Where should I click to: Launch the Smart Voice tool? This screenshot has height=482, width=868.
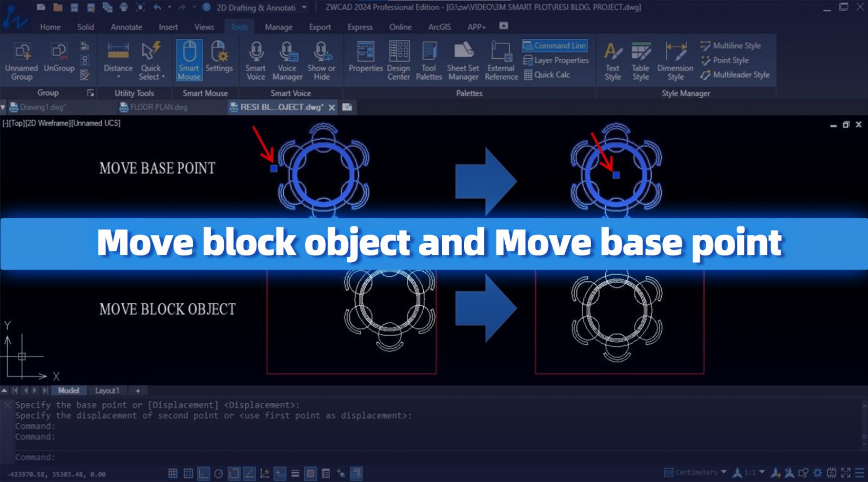(255, 59)
